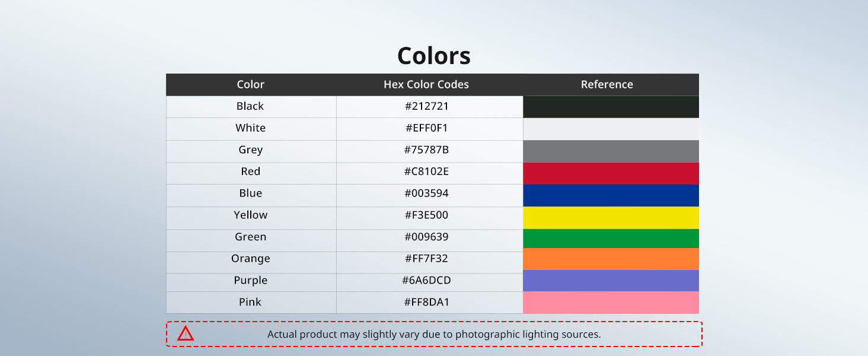The height and width of the screenshot is (356, 868).
Task: Click the pink reference swatch
Action: click(x=611, y=303)
